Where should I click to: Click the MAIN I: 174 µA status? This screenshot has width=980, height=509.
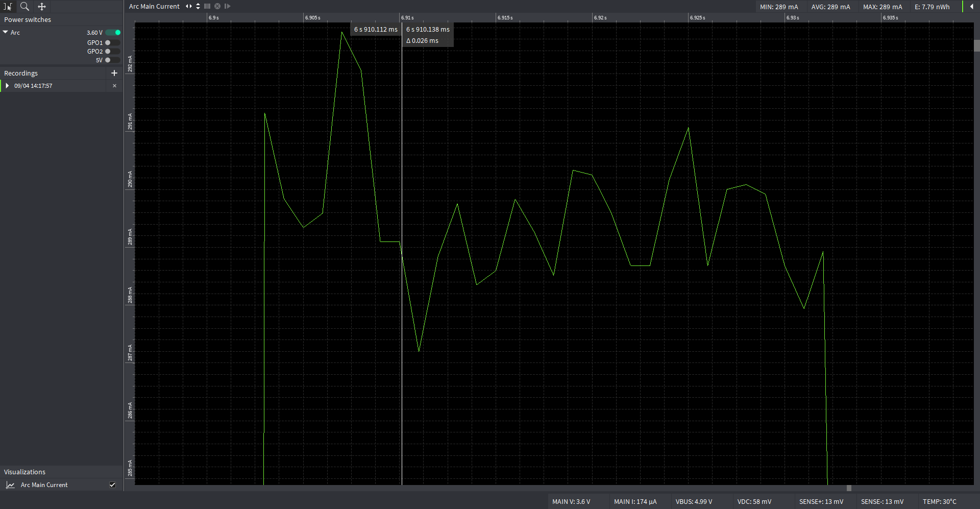point(635,502)
